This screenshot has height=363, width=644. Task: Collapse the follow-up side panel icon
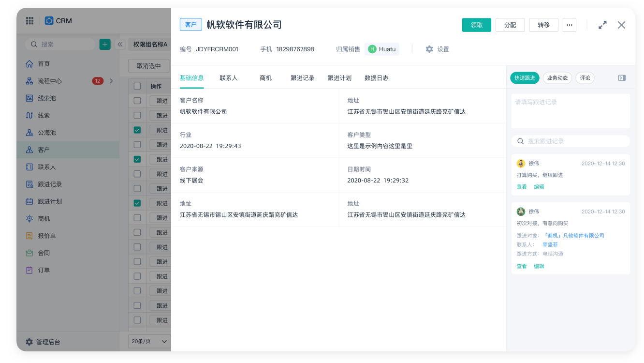tap(622, 78)
